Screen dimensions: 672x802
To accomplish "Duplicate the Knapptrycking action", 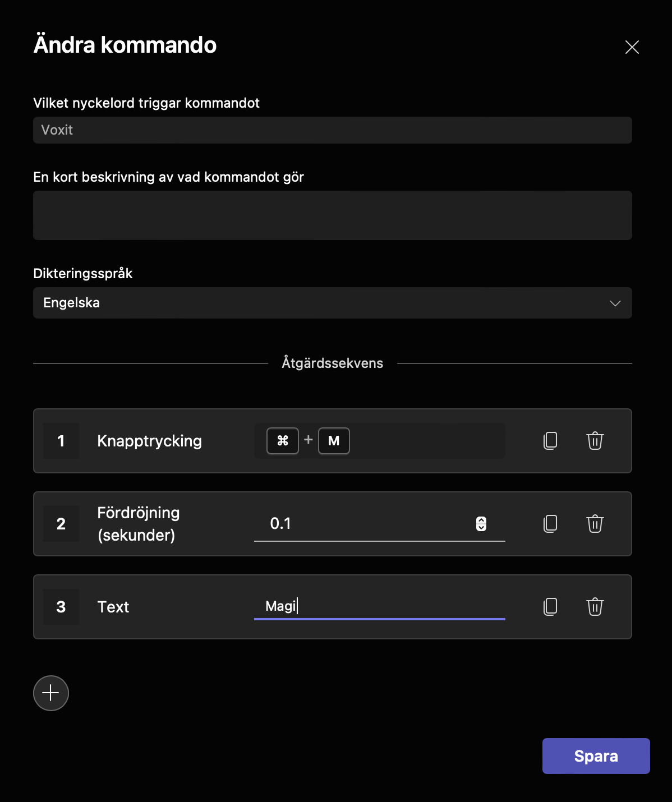I will [x=550, y=441].
